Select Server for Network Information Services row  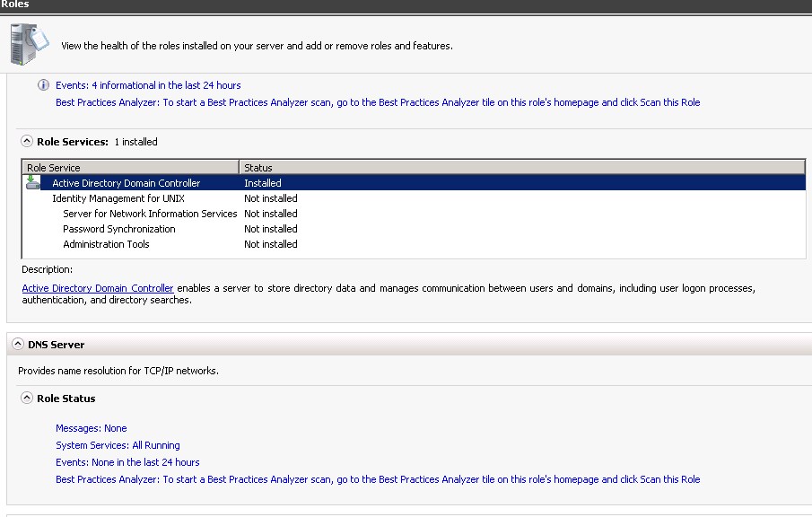coord(414,214)
